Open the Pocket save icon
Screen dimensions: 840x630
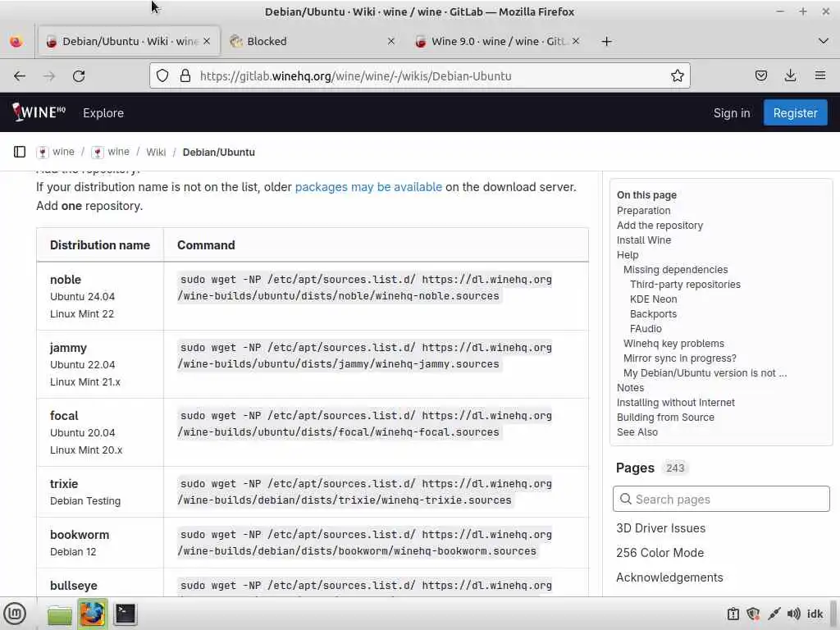(760, 76)
